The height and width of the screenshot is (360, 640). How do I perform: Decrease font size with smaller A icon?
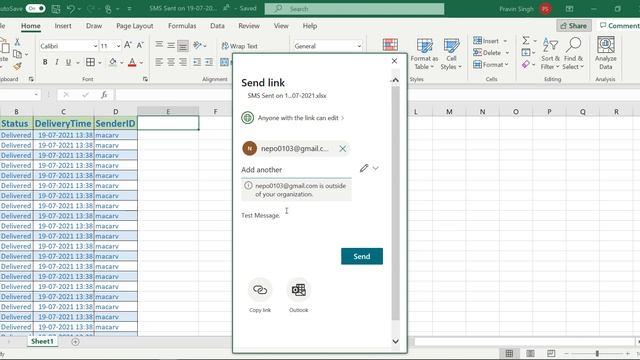[140, 45]
